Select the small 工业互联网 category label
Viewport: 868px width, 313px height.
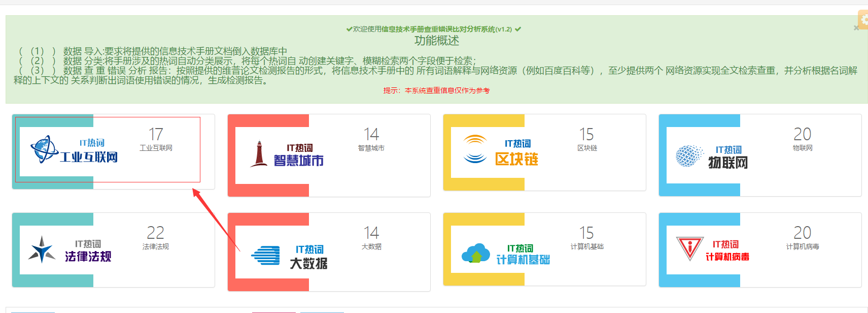coord(156,148)
